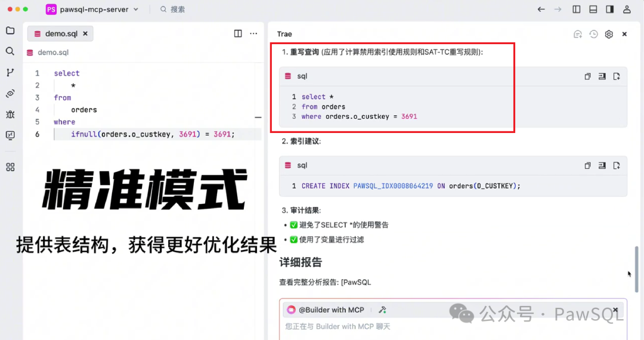Image resolution: width=644 pixels, height=340 pixels.
Task: Open Trae panel settings gear
Action: [x=609, y=34]
